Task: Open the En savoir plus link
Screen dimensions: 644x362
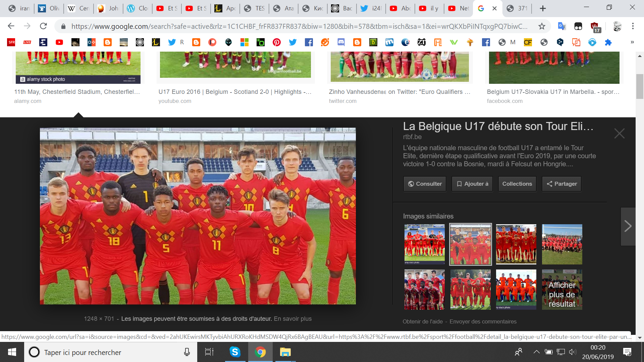Action: click(292, 319)
